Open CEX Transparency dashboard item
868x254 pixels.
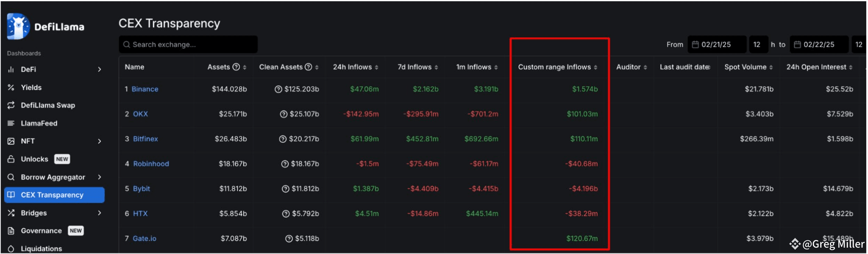52,195
